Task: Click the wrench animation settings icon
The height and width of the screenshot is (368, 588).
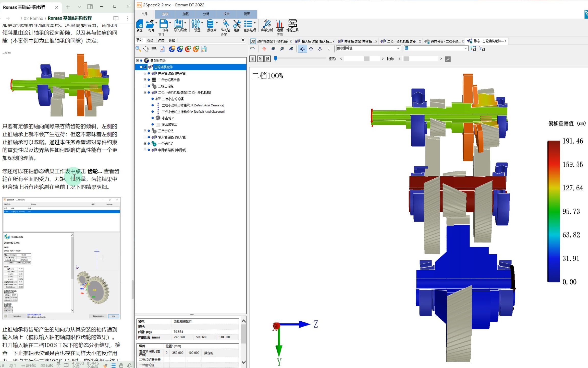Action: pyautogui.click(x=448, y=59)
